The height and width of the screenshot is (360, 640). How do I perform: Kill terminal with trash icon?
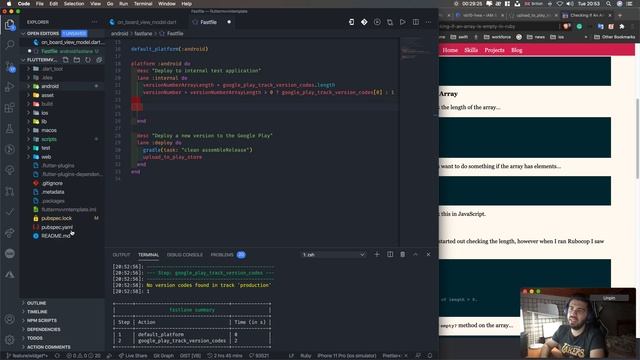402,254
